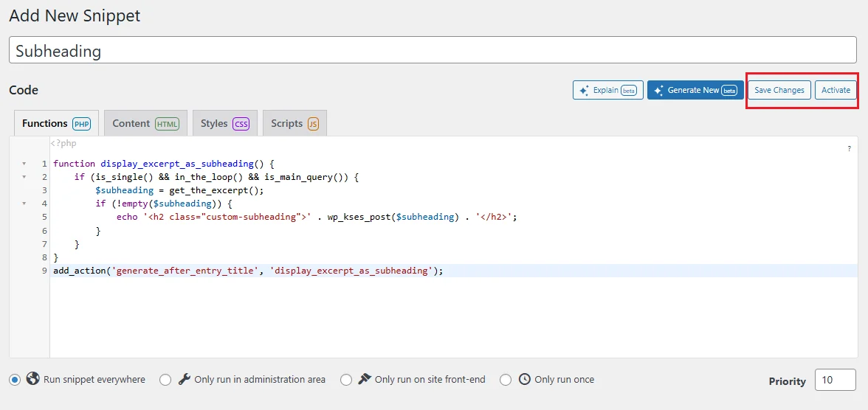The width and height of the screenshot is (868, 410).
Task: Switch to the Functions PHP tab
Action: tap(56, 123)
